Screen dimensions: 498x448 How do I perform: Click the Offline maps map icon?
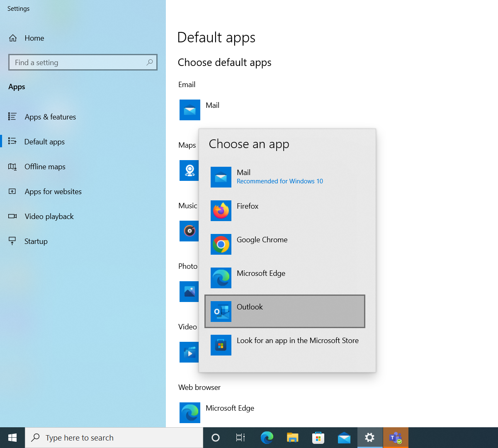pyautogui.click(x=12, y=166)
